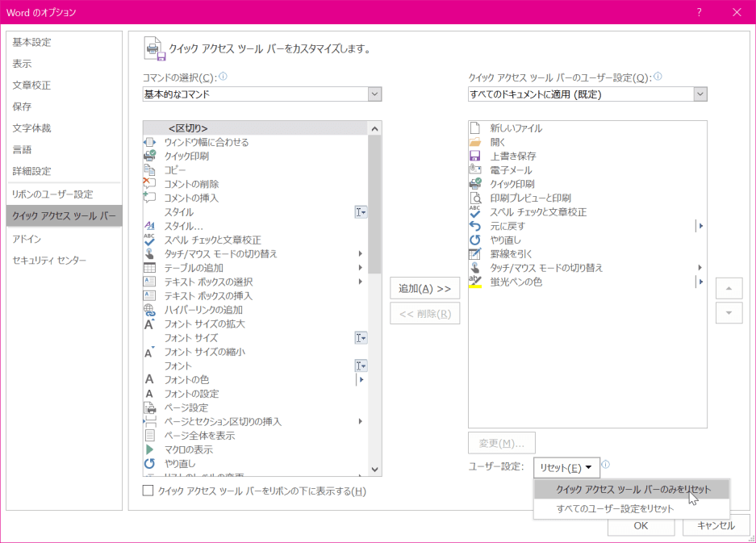Click the テキスト ボックスの挿入 icon

coord(149,295)
